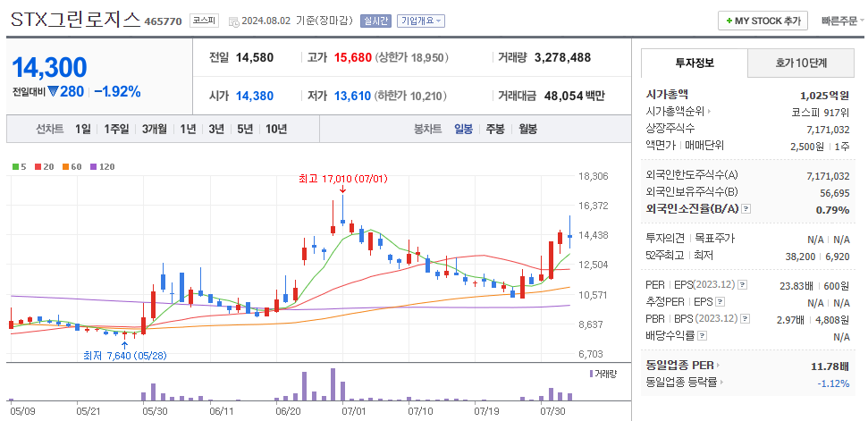Click the red 20-day average legend
The width and height of the screenshot is (868, 421).
tap(45, 166)
